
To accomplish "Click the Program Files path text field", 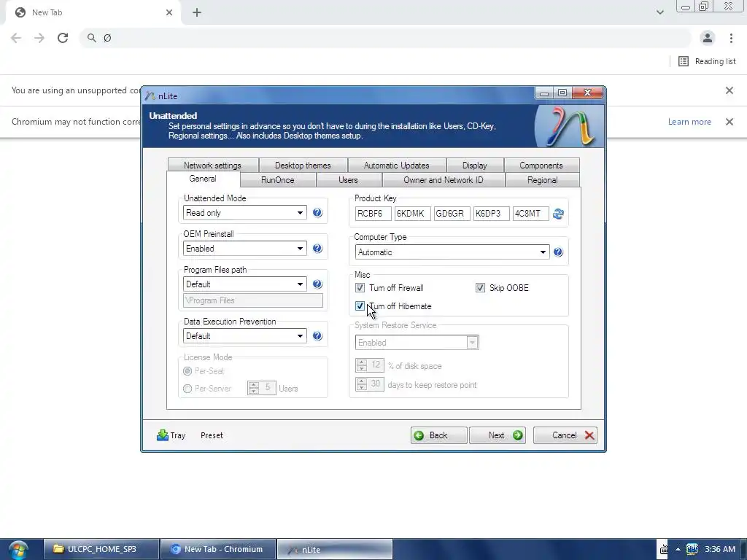I will click(253, 300).
